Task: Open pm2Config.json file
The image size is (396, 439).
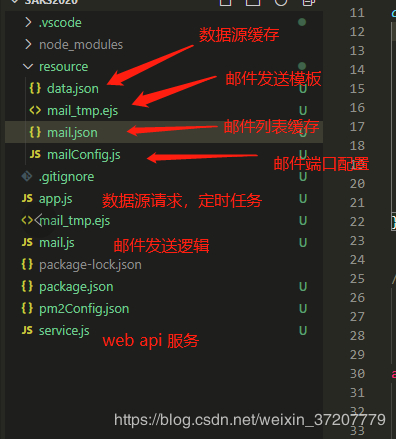Action: [84, 309]
